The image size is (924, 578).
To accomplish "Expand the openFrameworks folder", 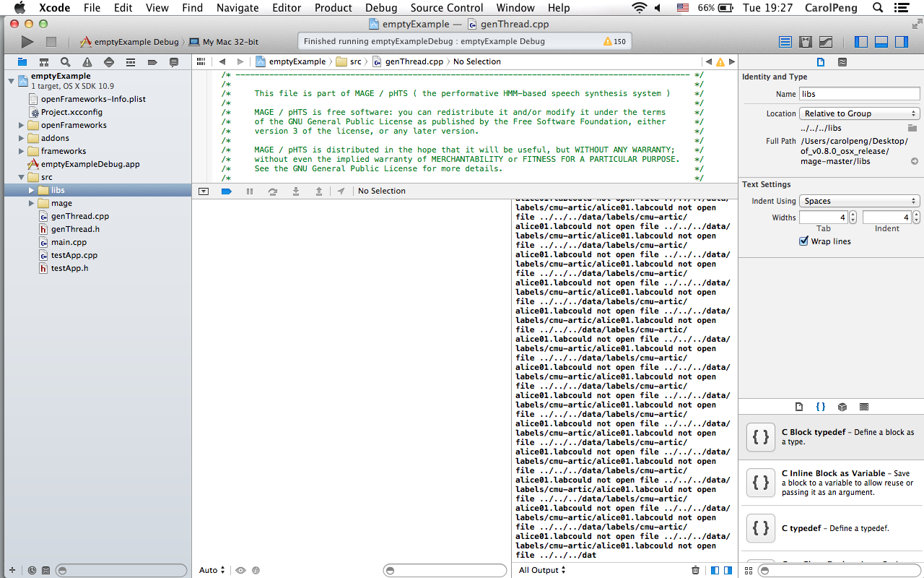I will click(21, 125).
